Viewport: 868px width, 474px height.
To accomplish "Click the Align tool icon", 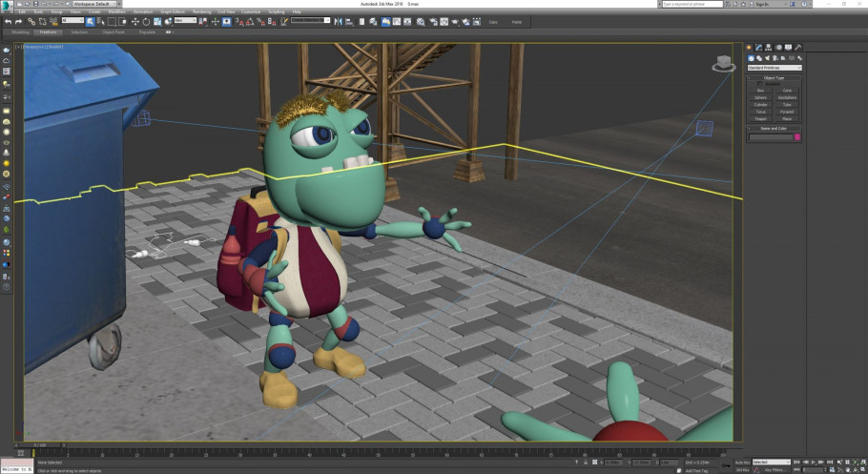I will [349, 22].
